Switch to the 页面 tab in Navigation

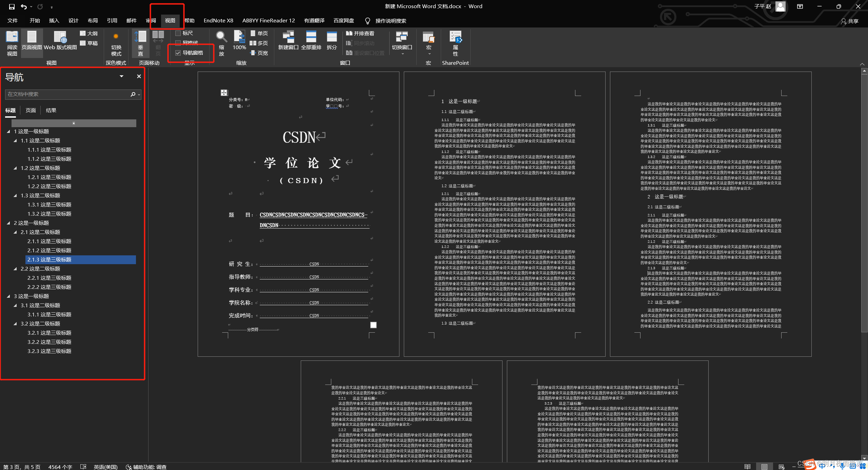coord(31,111)
